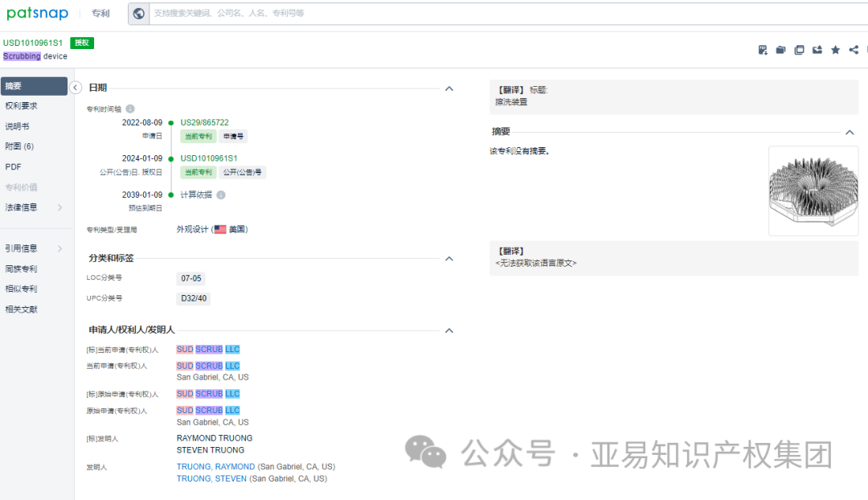Expand the 法律信息 sidebar section
Image resolution: width=868 pixels, height=500 pixels.
pos(32,206)
